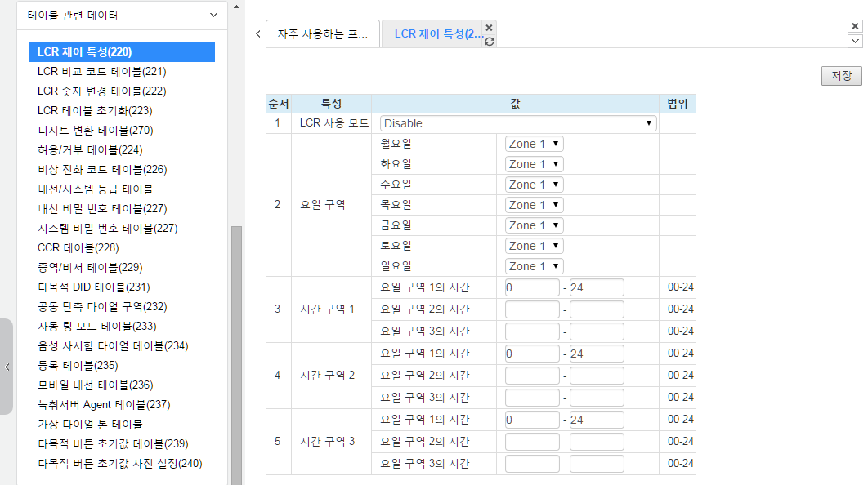
Task: Open CCR 테이블(228)
Action: pyautogui.click(x=78, y=248)
